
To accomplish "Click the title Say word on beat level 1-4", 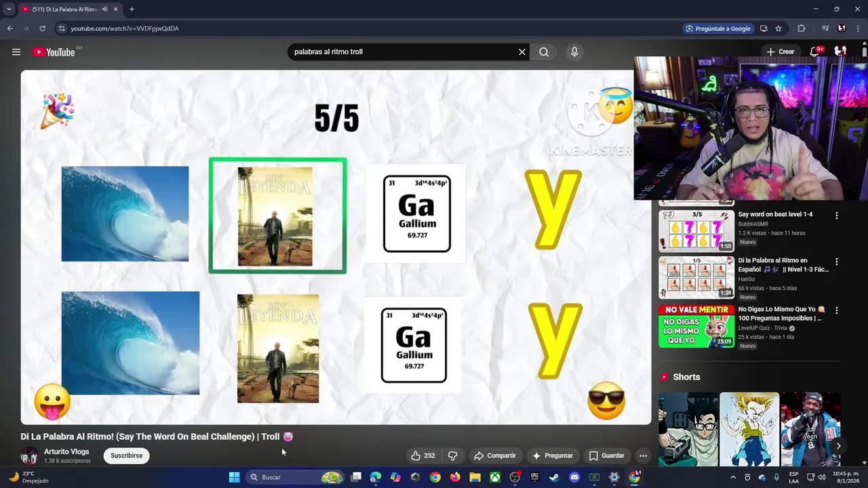I will click(775, 214).
